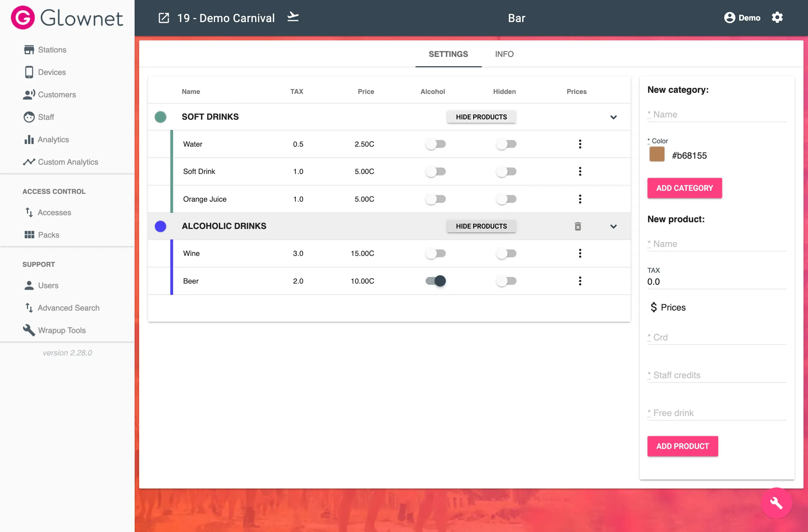Click the dollar sign Prices icon

coord(654,308)
